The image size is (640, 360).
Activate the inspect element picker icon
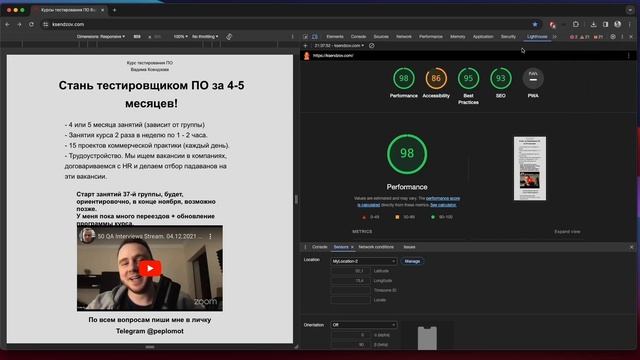pyautogui.click(x=305, y=37)
